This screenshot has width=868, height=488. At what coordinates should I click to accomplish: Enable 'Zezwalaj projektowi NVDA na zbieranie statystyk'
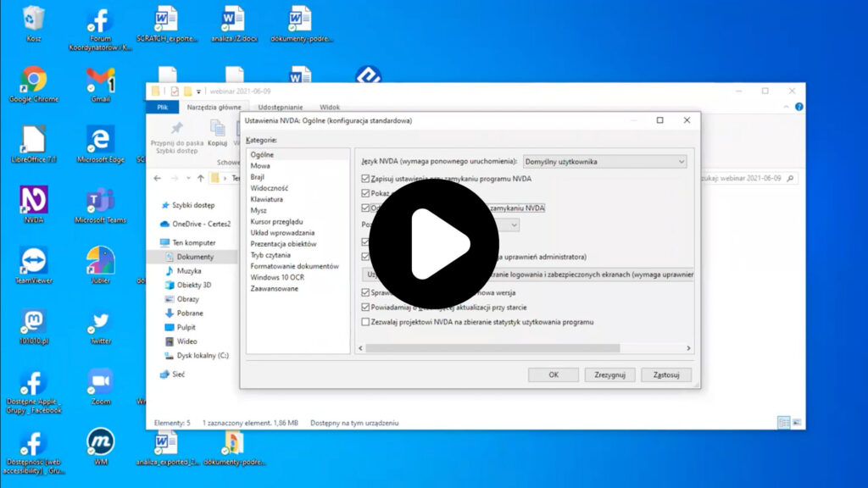[365, 322]
